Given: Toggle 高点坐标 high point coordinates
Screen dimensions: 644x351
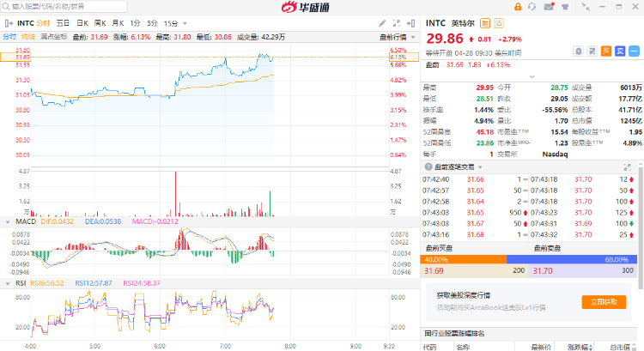Looking at the screenshot, I should (54, 37).
